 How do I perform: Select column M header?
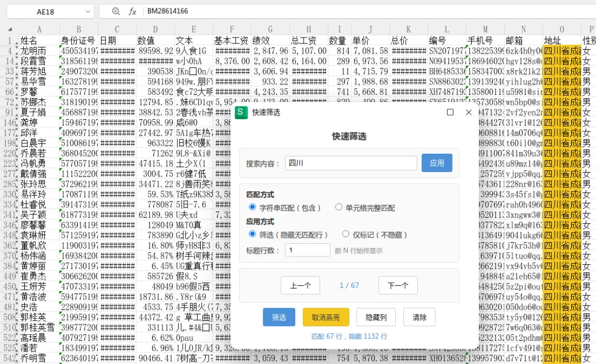tap(485, 29)
